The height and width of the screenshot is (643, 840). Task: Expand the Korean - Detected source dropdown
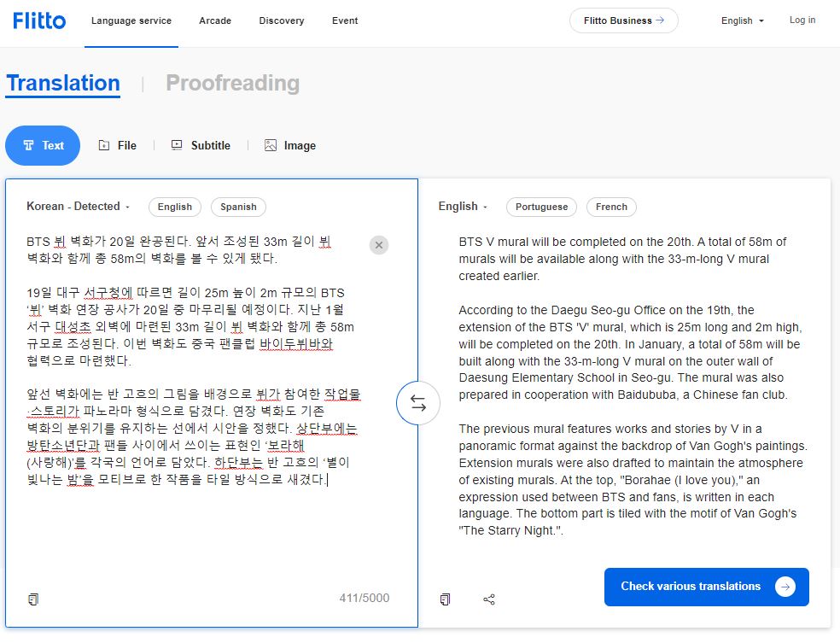coord(79,207)
